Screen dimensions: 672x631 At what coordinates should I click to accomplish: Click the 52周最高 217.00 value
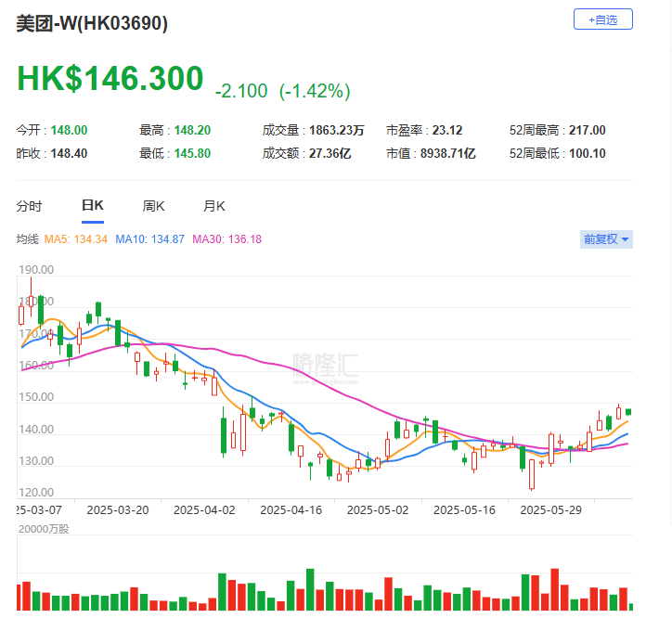tap(557, 130)
